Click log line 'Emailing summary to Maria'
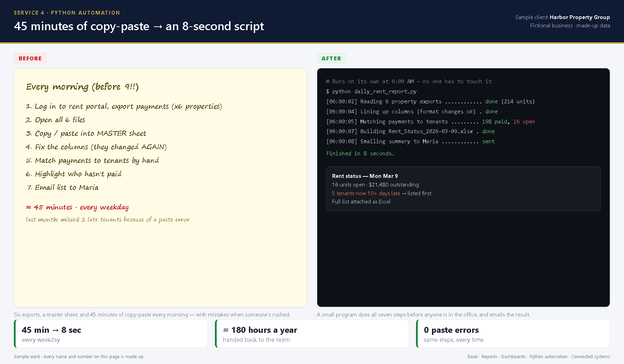Screen dimensions: 624x364 pyautogui.click(x=410, y=141)
